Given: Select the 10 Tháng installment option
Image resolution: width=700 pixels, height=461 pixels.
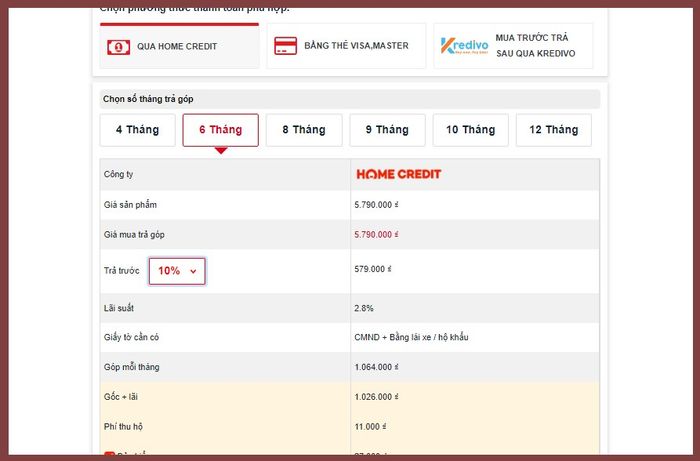Looking at the screenshot, I should point(470,130).
